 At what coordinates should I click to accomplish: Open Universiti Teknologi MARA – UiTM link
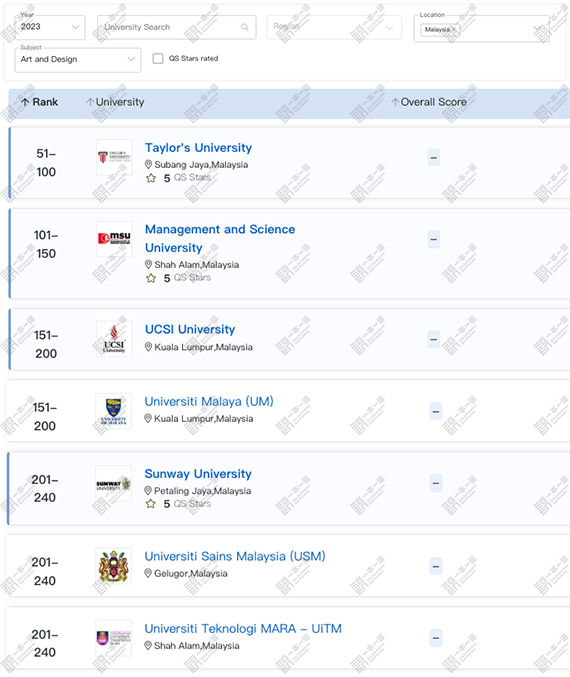[243, 629]
